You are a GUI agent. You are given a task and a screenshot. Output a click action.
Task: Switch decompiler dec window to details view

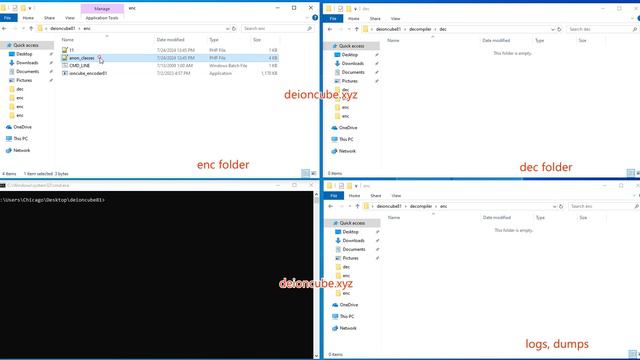point(631,173)
